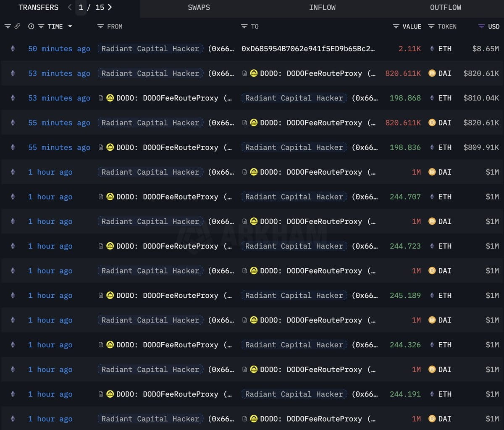504x430 pixels.
Task: Expand the TIME sort dropdown arrow
Action: pyautogui.click(x=70, y=26)
